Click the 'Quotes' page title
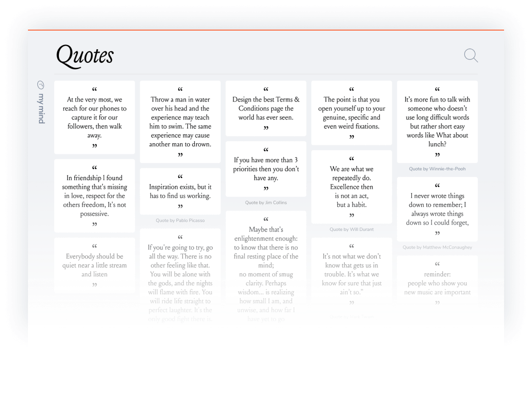The width and height of the screenshot is (532, 395). coord(84,56)
